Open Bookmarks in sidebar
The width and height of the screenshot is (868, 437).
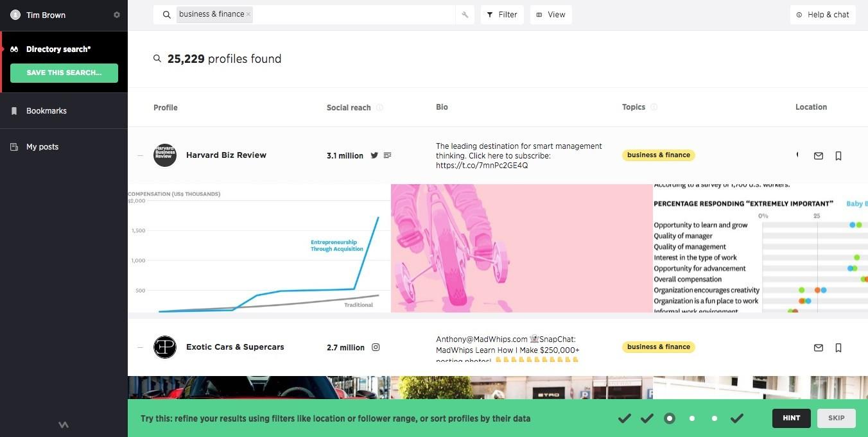tap(46, 111)
